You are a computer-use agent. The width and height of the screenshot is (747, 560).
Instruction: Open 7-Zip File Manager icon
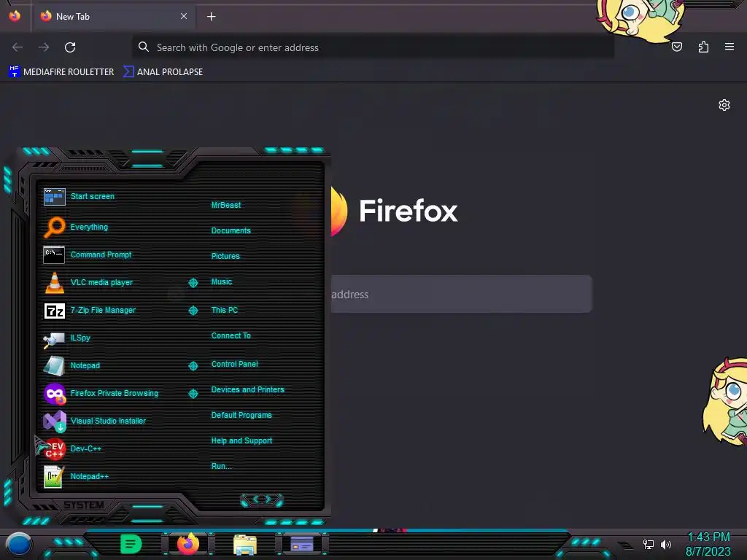pyautogui.click(x=54, y=311)
